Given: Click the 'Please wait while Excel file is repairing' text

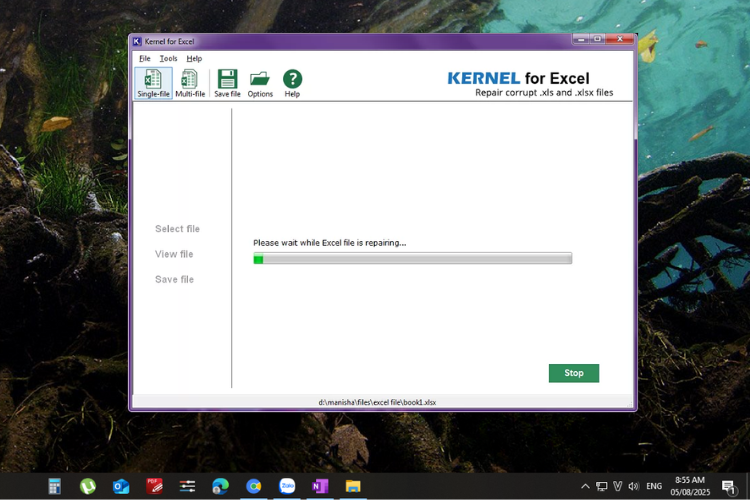Looking at the screenshot, I should 330,243.
